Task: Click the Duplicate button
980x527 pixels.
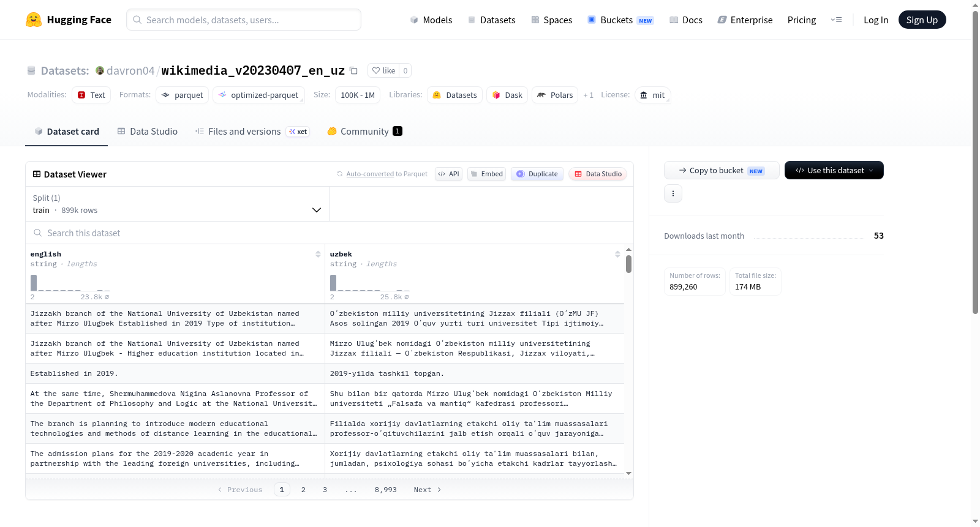Action: coord(537,174)
